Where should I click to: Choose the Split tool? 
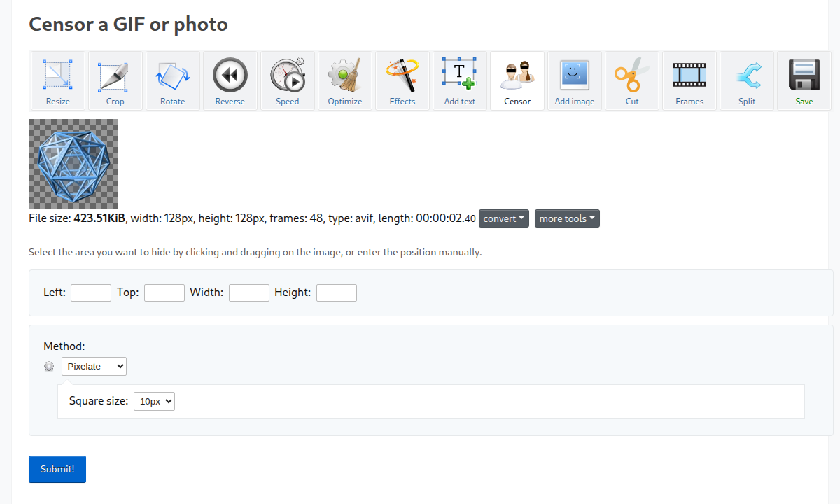tap(746, 81)
